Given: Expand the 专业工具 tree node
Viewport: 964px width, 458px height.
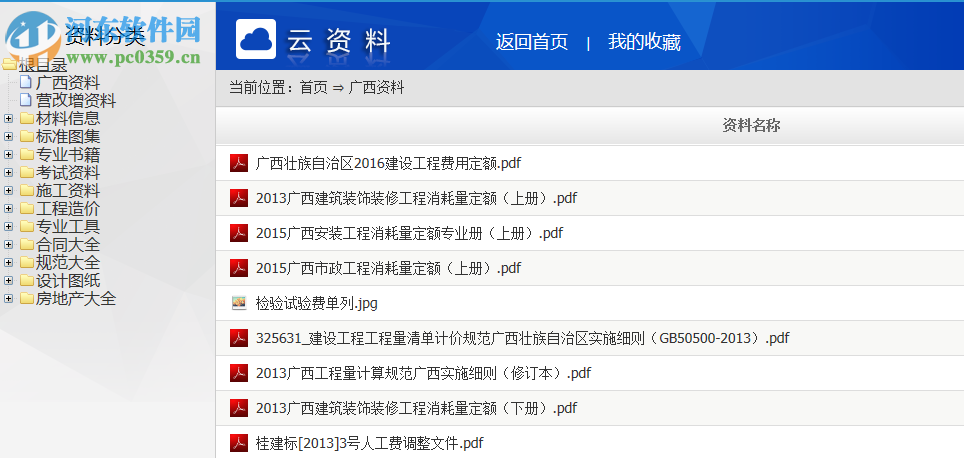Looking at the screenshot, I should pos(9,226).
